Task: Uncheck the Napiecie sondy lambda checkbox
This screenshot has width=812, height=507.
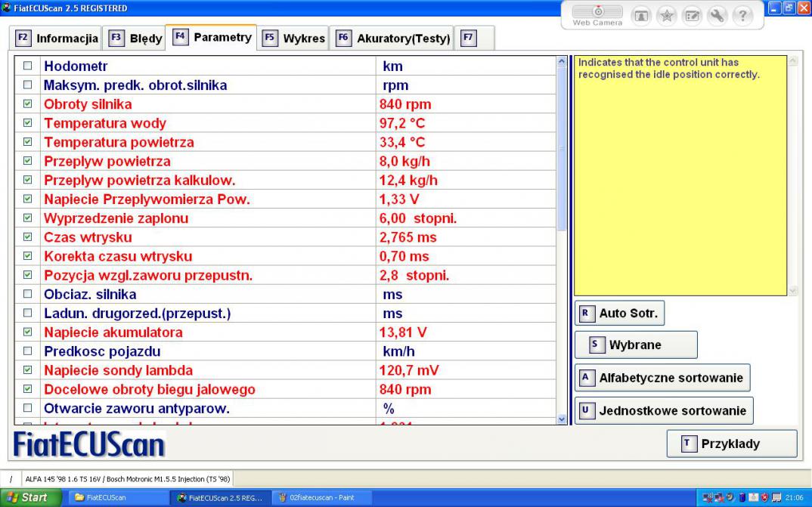Action: 27,370
